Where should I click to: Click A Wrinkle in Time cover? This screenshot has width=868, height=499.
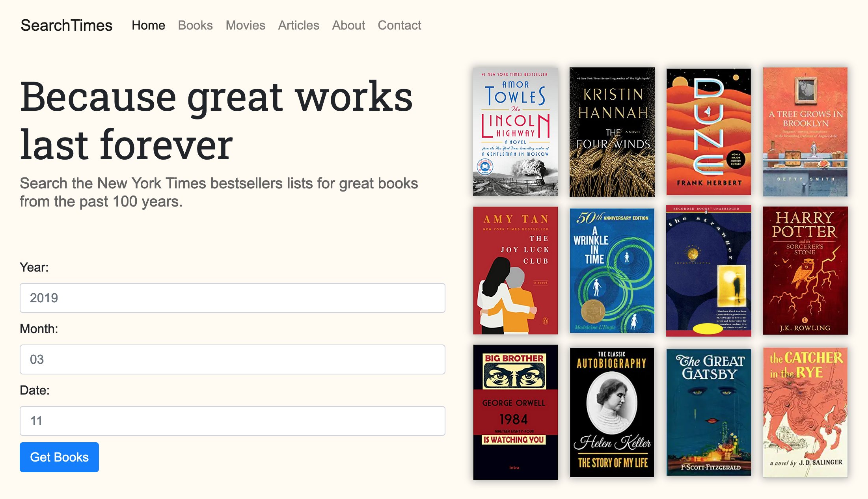612,270
